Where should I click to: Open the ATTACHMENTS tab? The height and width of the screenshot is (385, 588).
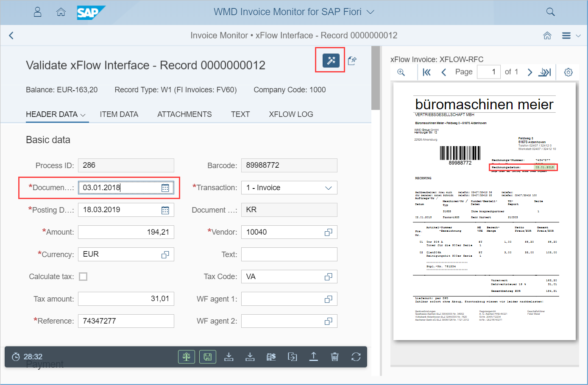(184, 114)
